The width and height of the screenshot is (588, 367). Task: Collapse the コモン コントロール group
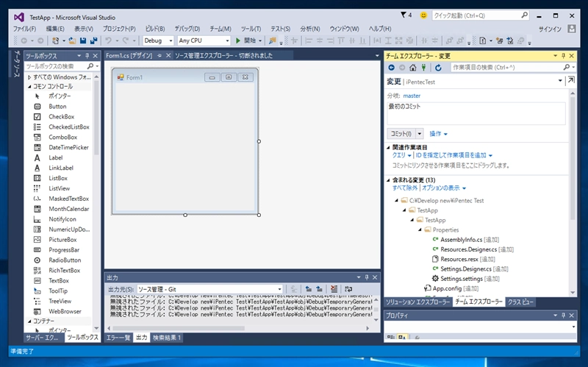29,86
